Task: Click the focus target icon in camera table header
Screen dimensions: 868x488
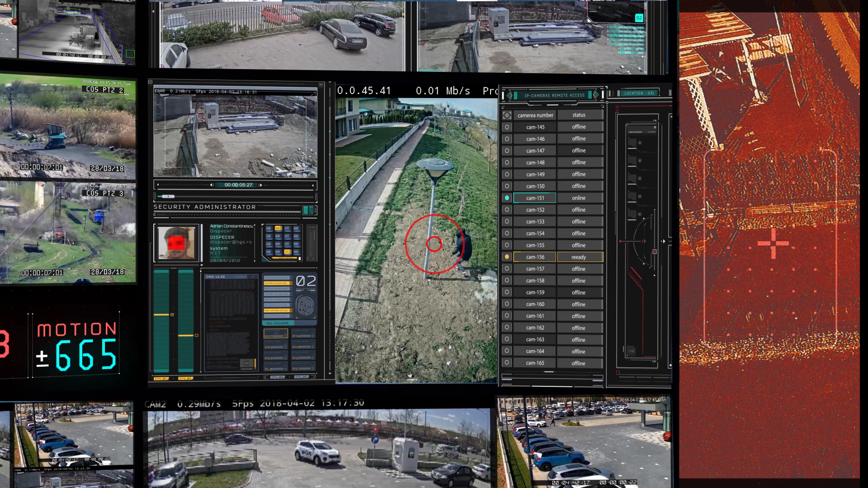Action: (x=507, y=115)
